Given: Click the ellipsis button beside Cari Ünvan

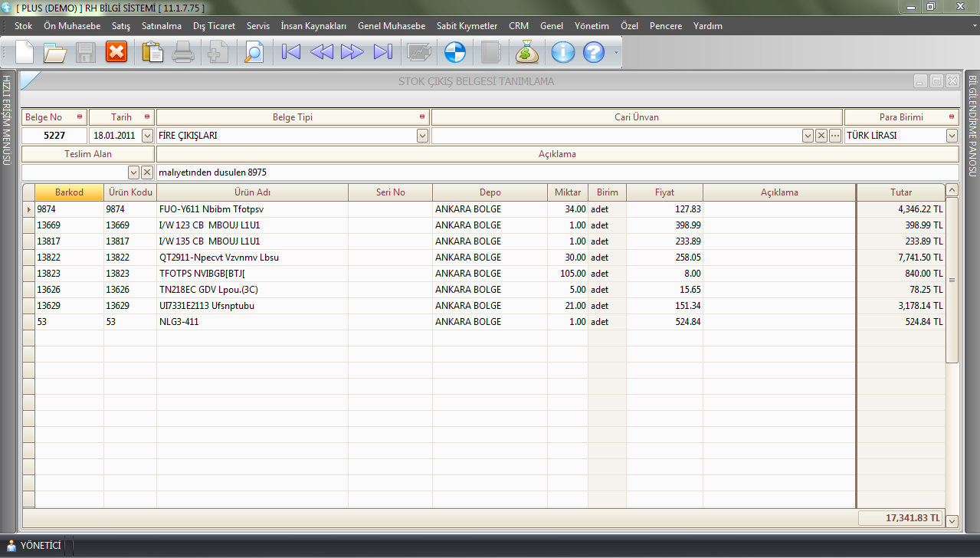Looking at the screenshot, I should click(x=835, y=136).
